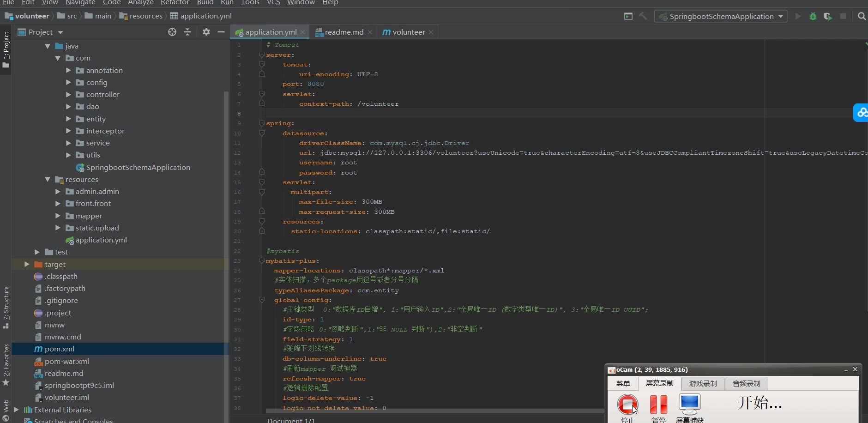
Task: Click the oCam screen capture monitor icon
Action: pos(689,405)
